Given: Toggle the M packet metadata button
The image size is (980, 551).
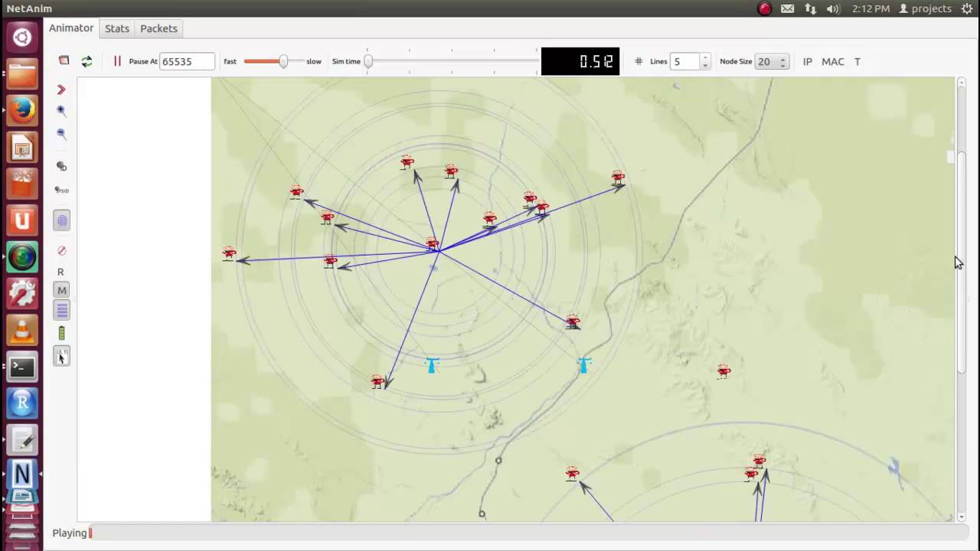Looking at the screenshot, I should point(62,290).
